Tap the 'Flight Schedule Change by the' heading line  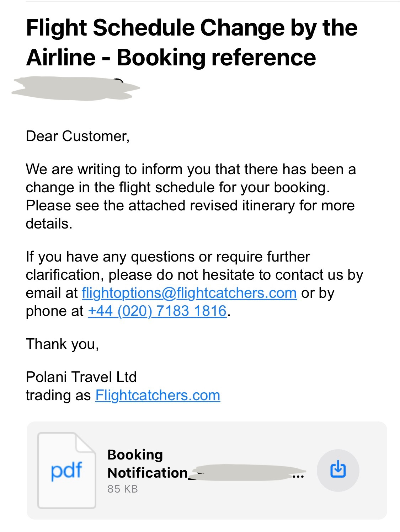[x=192, y=28]
